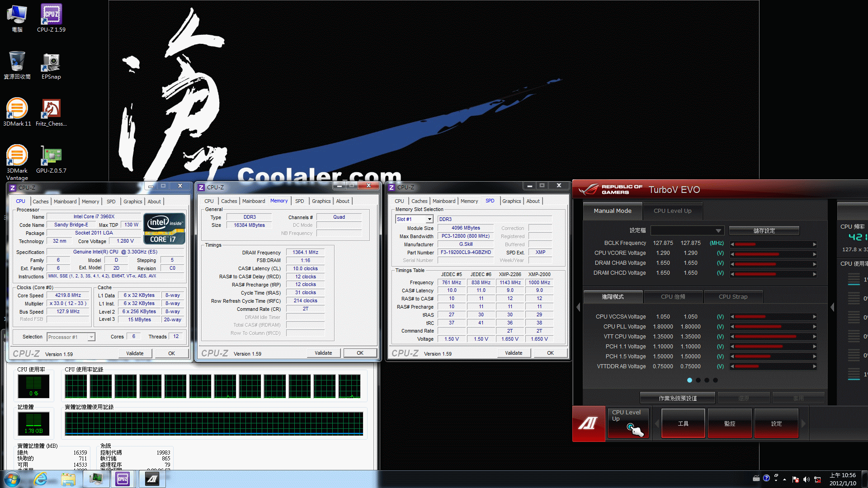Click the PCH 1.5 Voltage slider bar
The width and height of the screenshot is (868, 488).
[773, 357]
